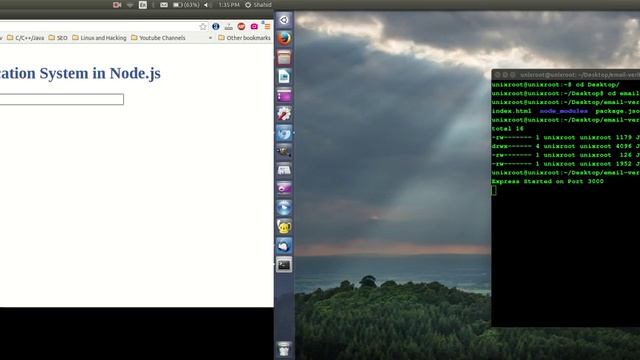The image size is (640, 360).
Task: Open the dark tool icon below Chromium in dock
Action: (284, 152)
